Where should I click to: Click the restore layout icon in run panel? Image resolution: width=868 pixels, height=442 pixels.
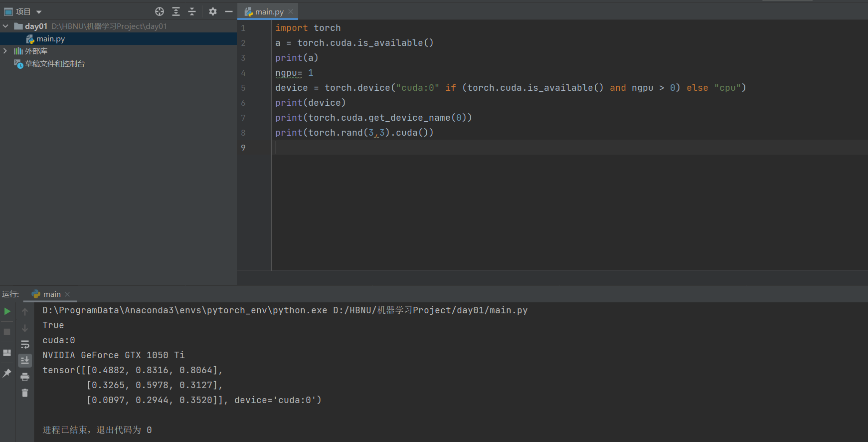pyautogui.click(x=7, y=352)
